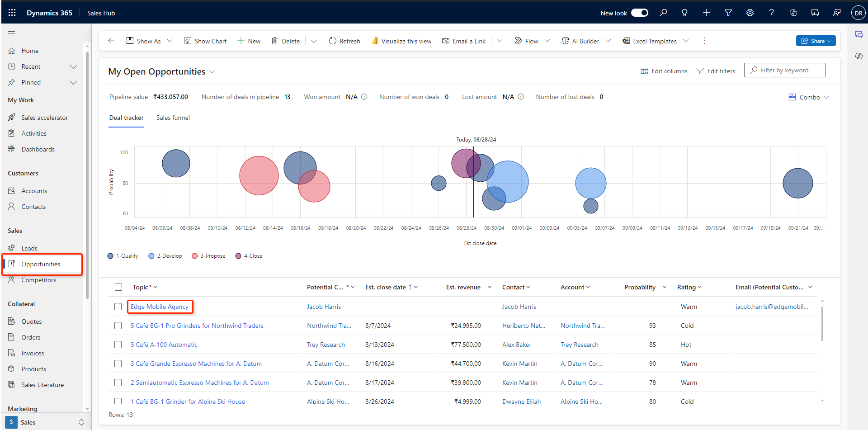
Task: Click the Filter by keyword field
Action: pos(785,70)
